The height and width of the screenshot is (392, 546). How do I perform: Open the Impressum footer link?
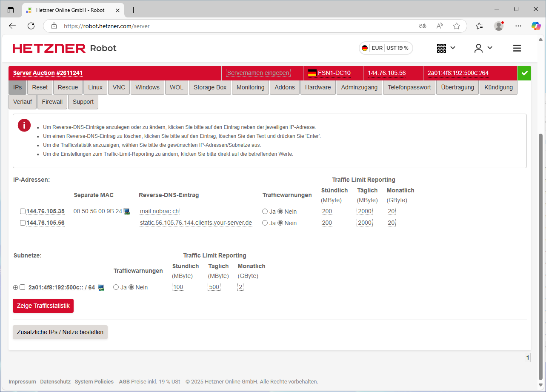(22, 382)
